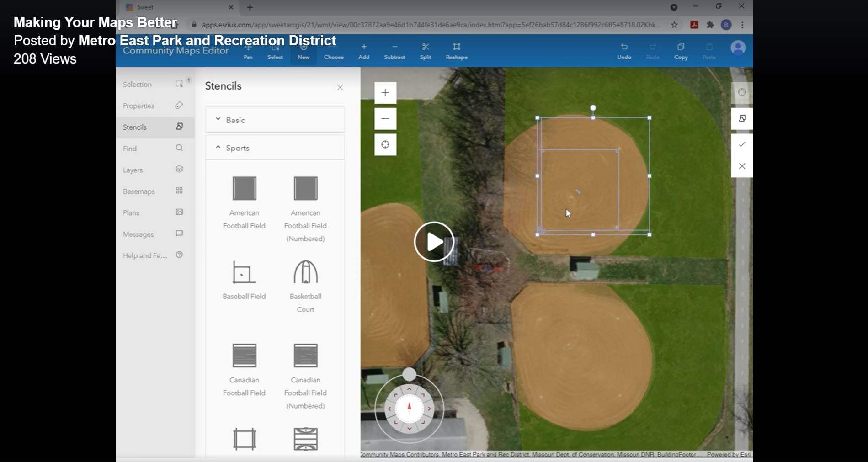Play the video

(x=434, y=242)
